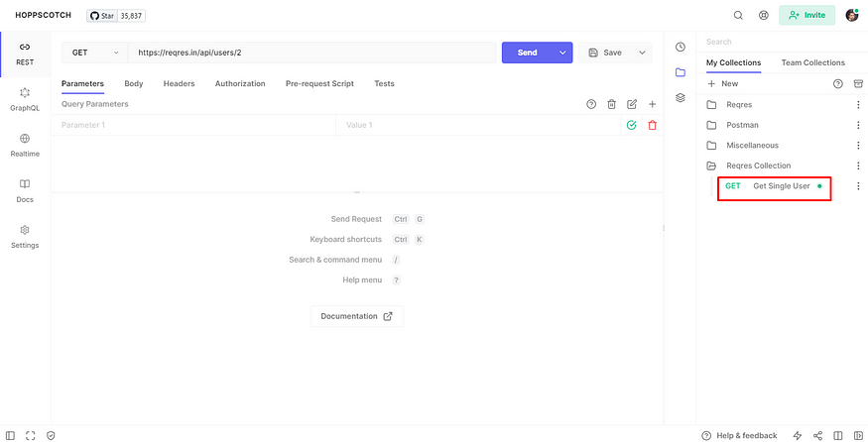Toggle zen fullscreen mode icon in footer
The width and height of the screenshot is (868, 442).
31,436
